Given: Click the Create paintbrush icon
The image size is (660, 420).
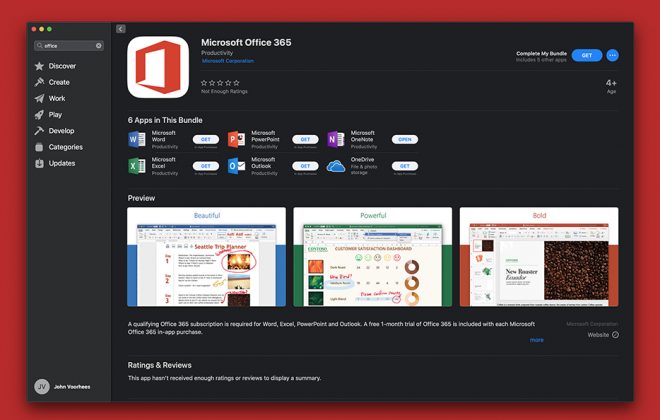Looking at the screenshot, I should (x=39, y=82).
